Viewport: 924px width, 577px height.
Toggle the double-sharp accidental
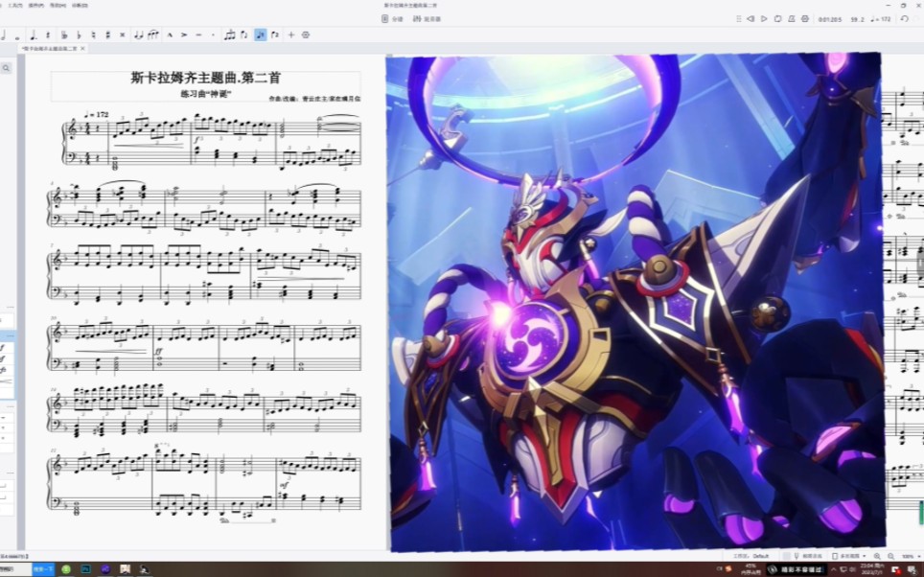point(123,35)
